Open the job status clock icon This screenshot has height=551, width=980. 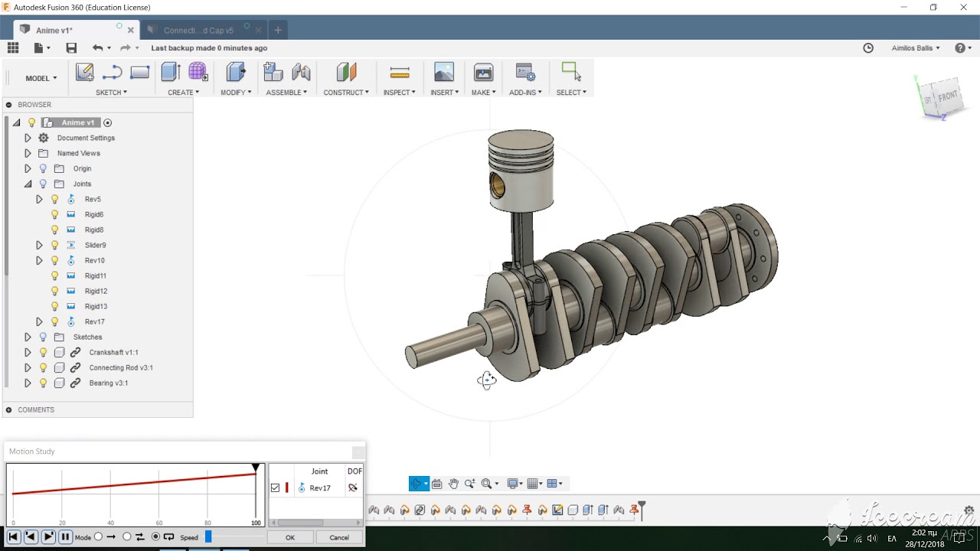coord(868,47)
